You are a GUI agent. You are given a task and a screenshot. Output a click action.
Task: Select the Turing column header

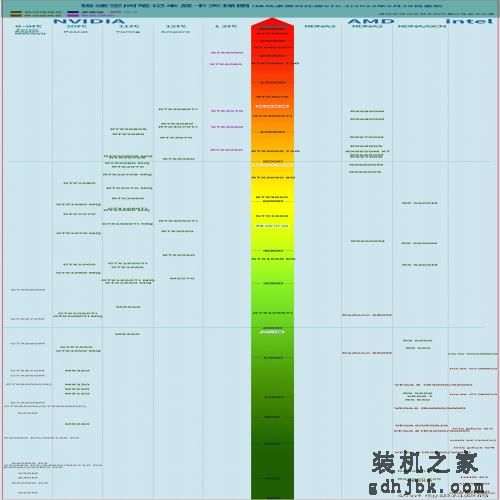(x=128, y=32)
